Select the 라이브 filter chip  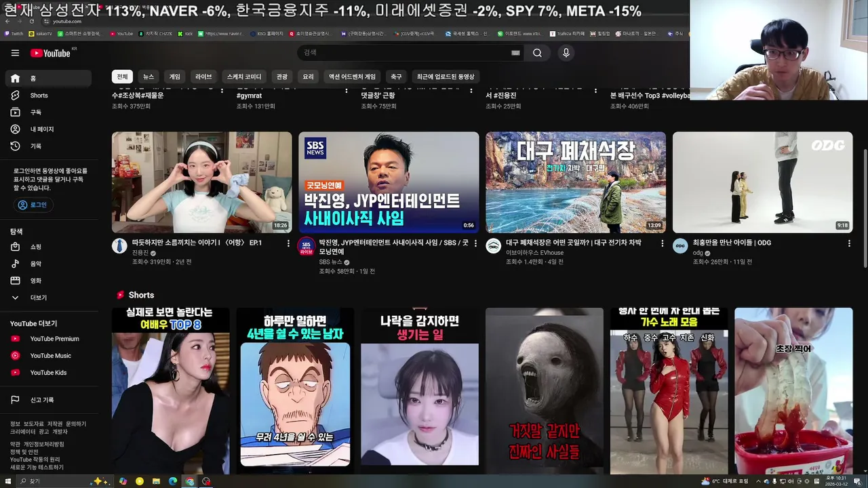pos(203,77)
